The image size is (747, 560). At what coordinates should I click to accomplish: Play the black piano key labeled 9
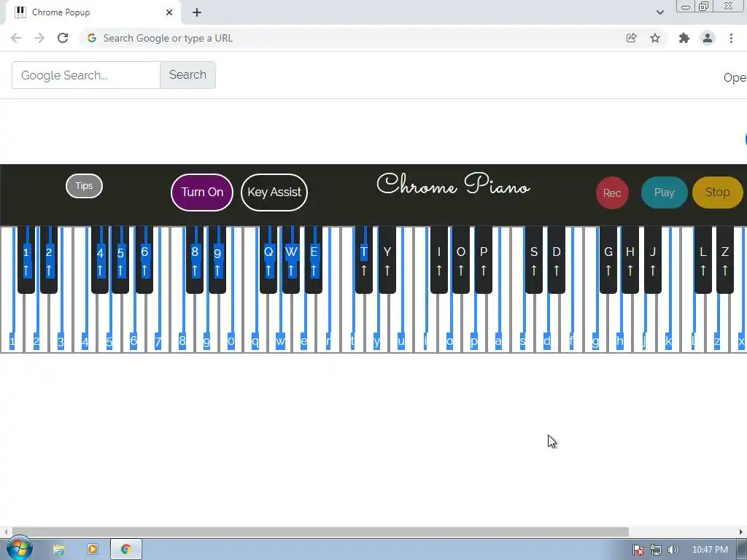click(x=217, y=260)
